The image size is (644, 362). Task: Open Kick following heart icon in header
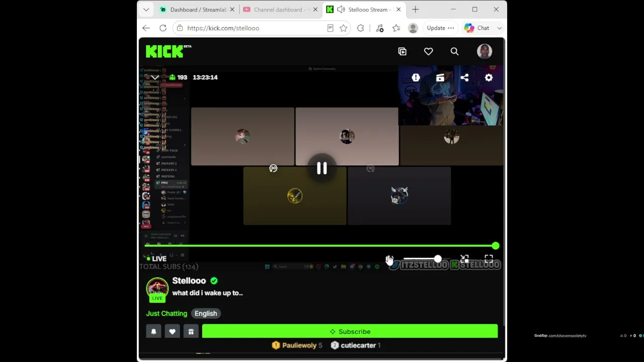coord(428,51)
